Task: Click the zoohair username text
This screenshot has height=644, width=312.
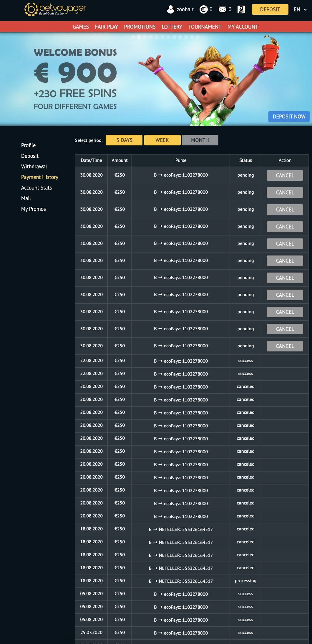Action: tap(185, 9)
